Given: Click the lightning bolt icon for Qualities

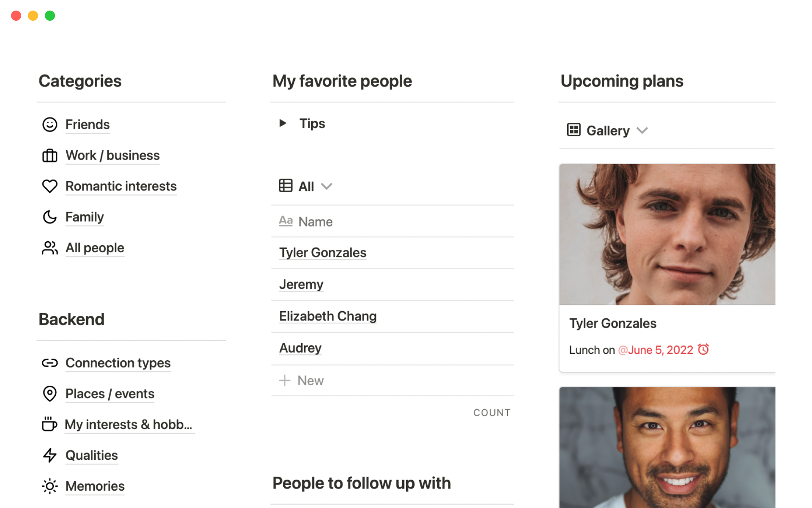Looking at the screenshot, I should pos(49,456).
